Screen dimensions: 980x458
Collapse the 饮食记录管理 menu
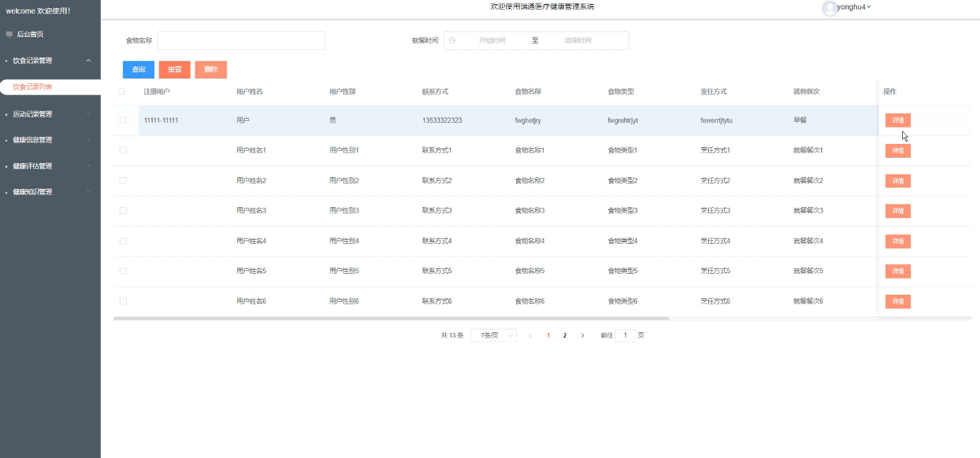(x=50, y=60)
